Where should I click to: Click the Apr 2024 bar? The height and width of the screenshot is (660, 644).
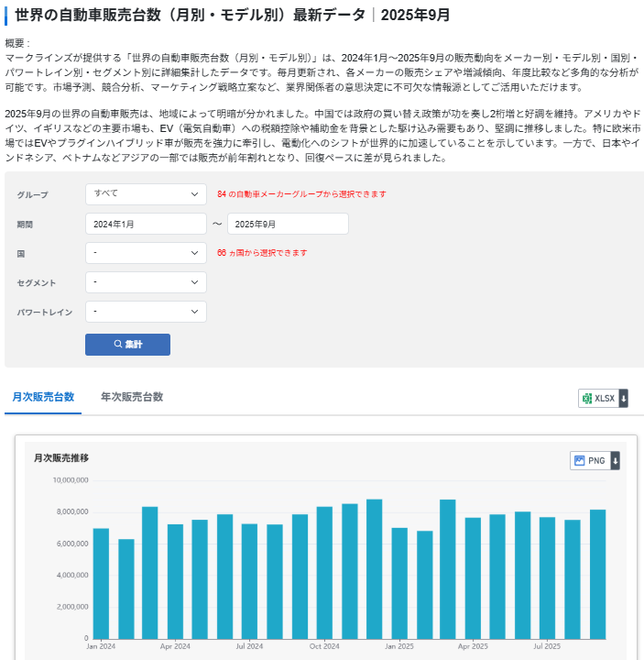click(175, 581)
